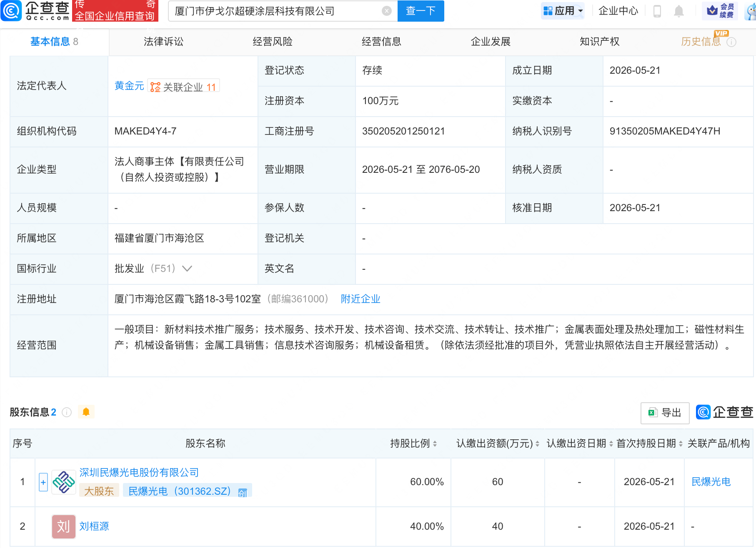
Task: Click the Excel export icon
Action: pos(653,412)
